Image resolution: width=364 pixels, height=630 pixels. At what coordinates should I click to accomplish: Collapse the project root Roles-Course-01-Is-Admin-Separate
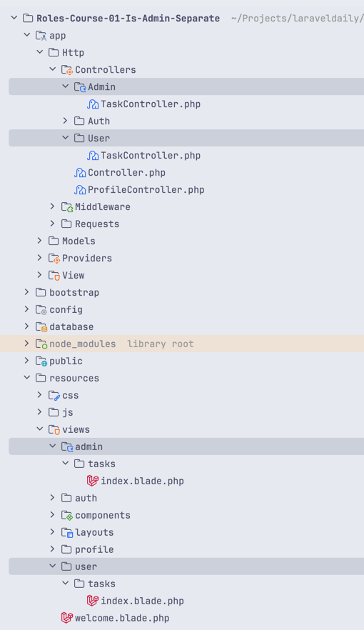14,18
